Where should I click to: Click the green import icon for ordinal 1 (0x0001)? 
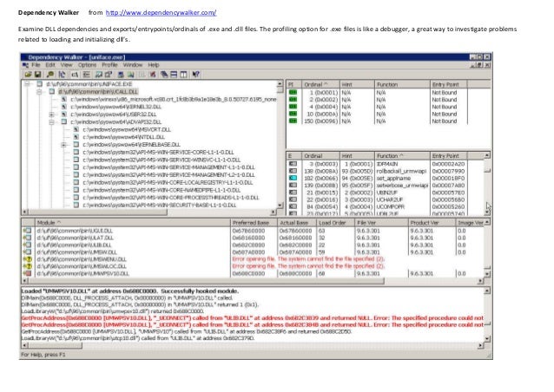click(293, 93)
